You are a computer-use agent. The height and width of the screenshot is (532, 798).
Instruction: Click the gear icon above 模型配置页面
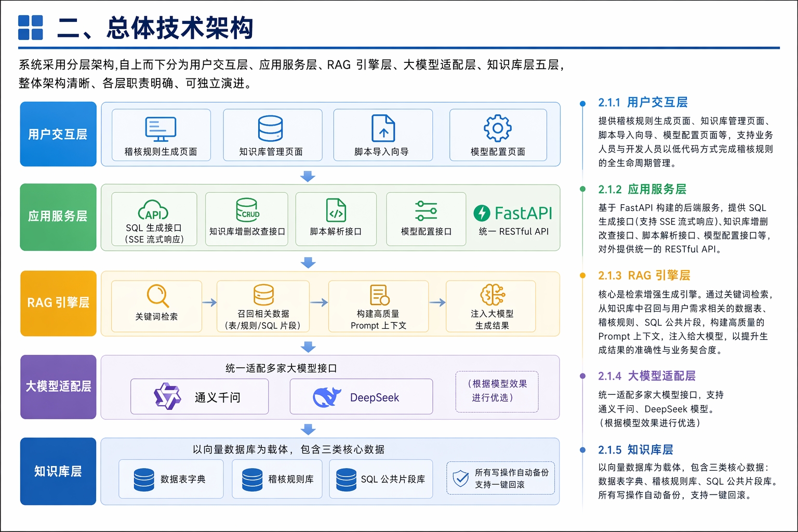[497, 128]
